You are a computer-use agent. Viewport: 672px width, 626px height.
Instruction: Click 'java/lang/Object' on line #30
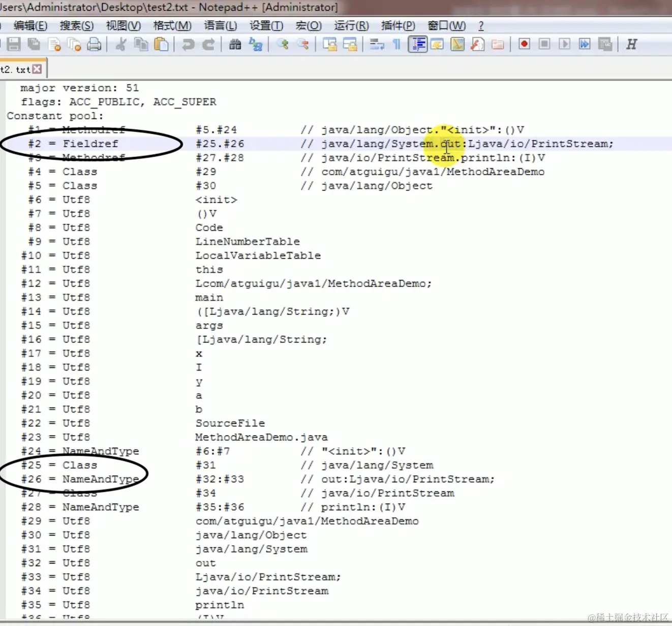(251, 535)
